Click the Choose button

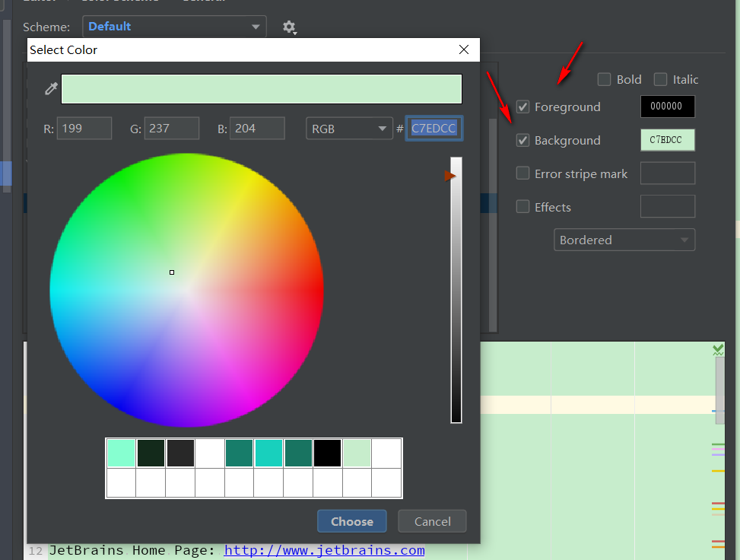351,521
